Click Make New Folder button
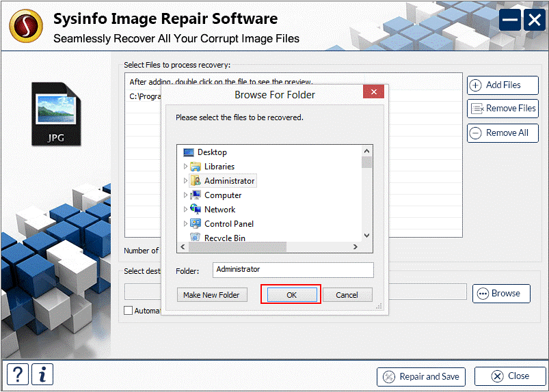The height and width of the screenshot is (392, 549). [x=212, y=295]
